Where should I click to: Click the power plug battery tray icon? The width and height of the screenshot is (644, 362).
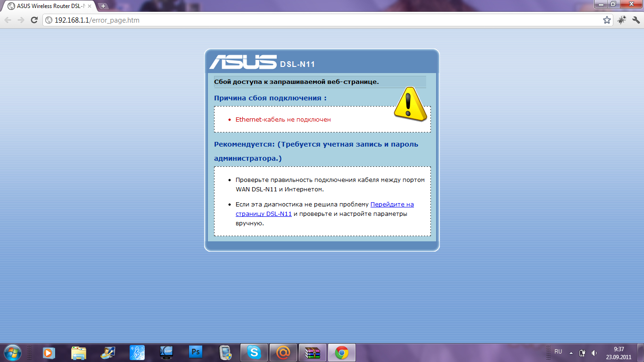[583, 352]
